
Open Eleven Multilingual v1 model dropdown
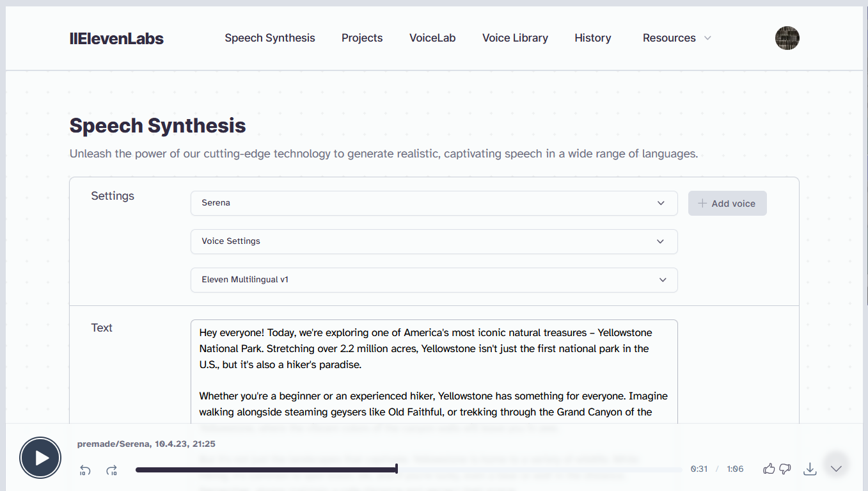(434, 280)
